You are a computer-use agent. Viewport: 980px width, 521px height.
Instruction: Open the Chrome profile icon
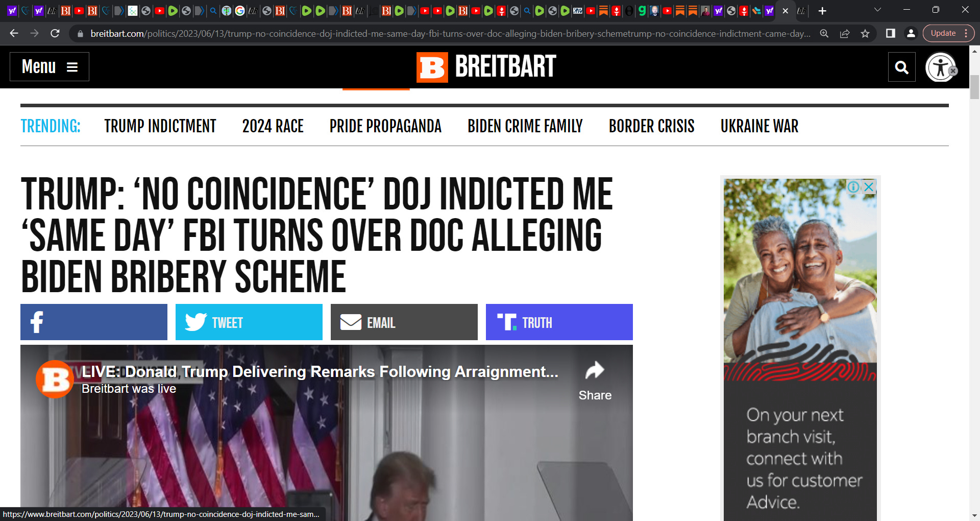click(x=911, y=33)
